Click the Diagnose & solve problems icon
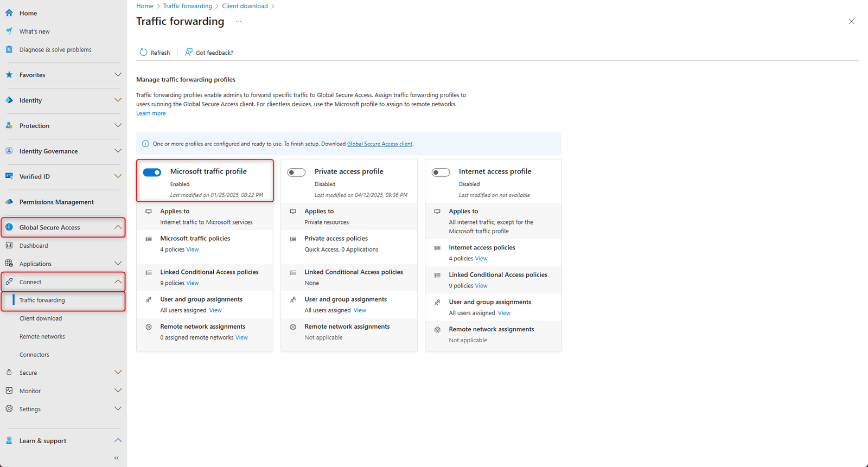Screen dimensions: 868x467 pos(9,49)
